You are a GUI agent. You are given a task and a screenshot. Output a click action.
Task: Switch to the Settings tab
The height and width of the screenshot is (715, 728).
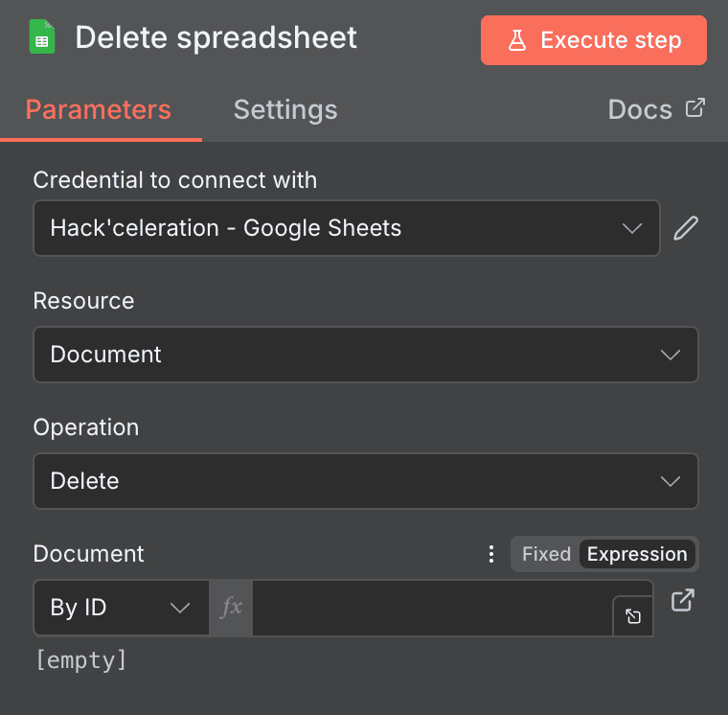point(285,109)
